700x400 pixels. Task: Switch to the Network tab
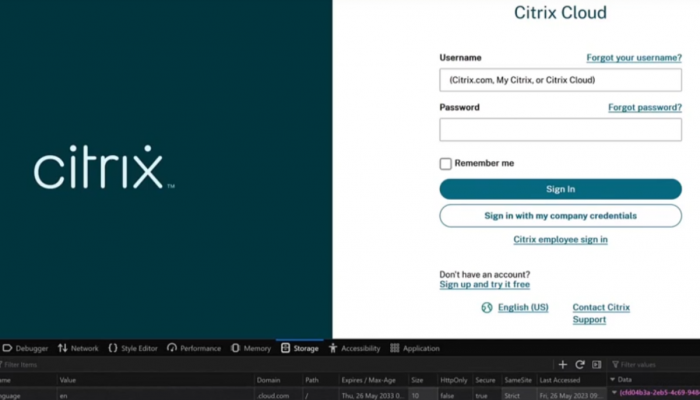pos(78,348)
